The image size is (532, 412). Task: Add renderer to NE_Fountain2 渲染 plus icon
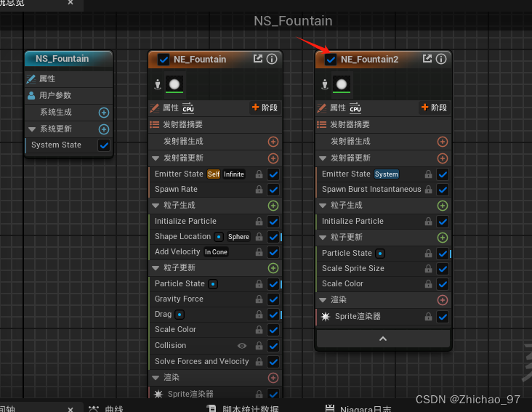tap(443, 300)
